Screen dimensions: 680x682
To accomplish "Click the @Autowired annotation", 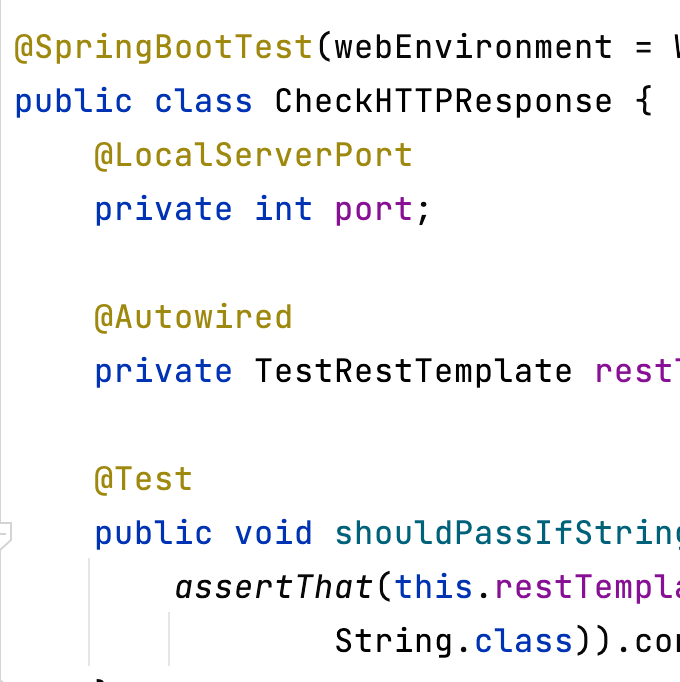I will 193,317.
